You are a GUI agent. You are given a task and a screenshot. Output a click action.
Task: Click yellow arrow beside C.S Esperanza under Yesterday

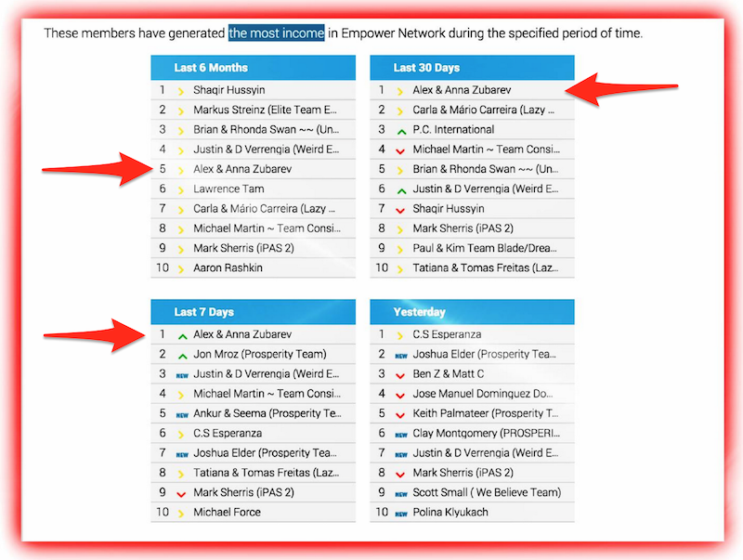click(x=400, y=336)
